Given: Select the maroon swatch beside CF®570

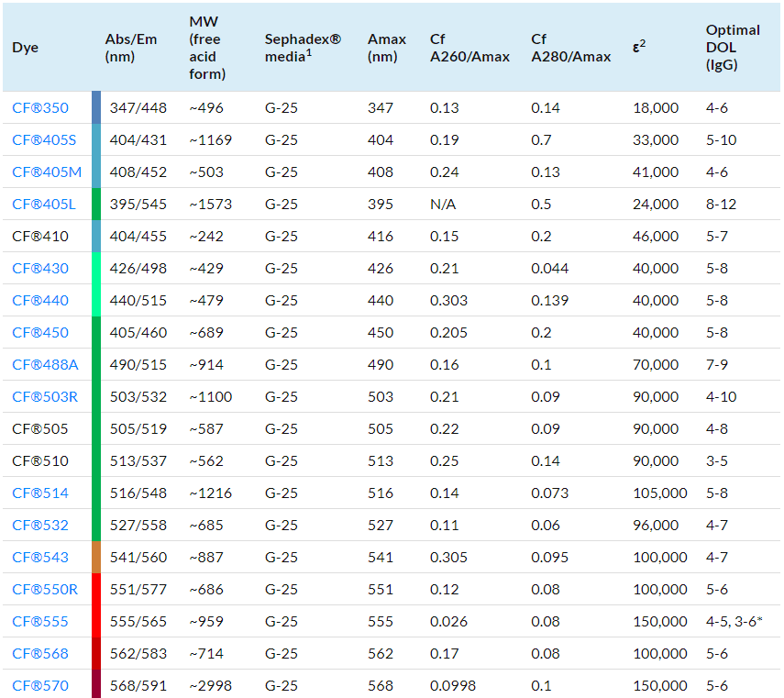Looking at the screenshot, I should tap(96, 685).
